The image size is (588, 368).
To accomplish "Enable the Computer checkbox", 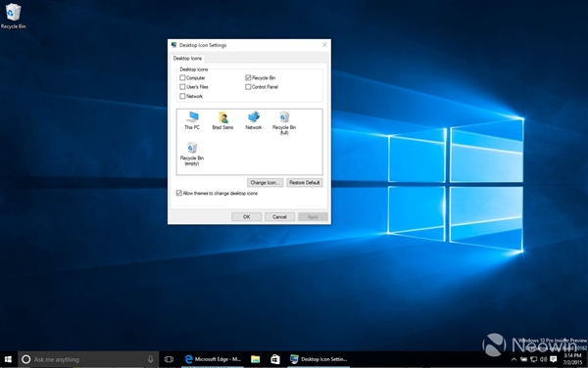I will pos(182,78).
